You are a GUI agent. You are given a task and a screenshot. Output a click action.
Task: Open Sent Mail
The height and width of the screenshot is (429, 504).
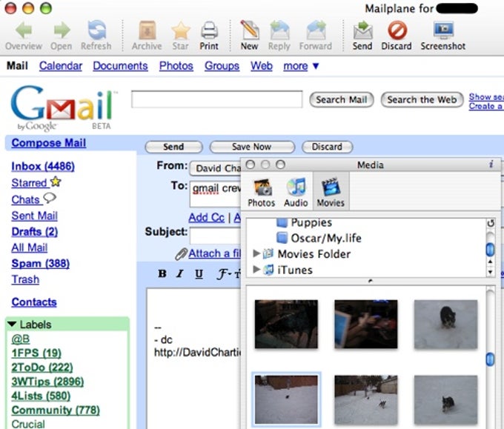(x=34, y=216)
